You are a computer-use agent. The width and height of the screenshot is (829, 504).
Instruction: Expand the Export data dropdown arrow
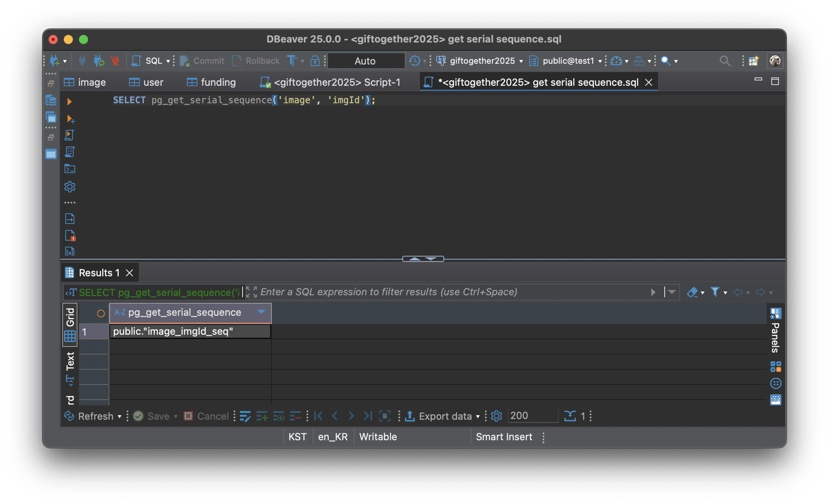[x=478, y=417]
